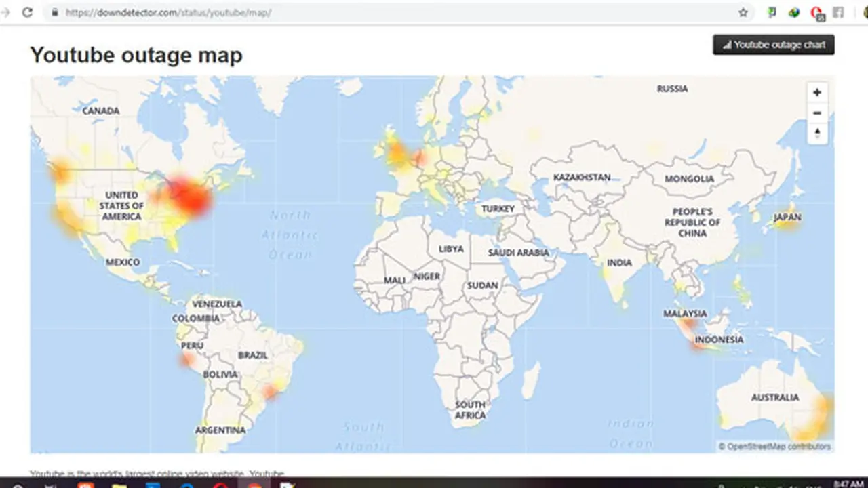This screenshot has width=868, height=488.
Task: Click the VENEZUELA label on the map
Action: click(217, 304)
